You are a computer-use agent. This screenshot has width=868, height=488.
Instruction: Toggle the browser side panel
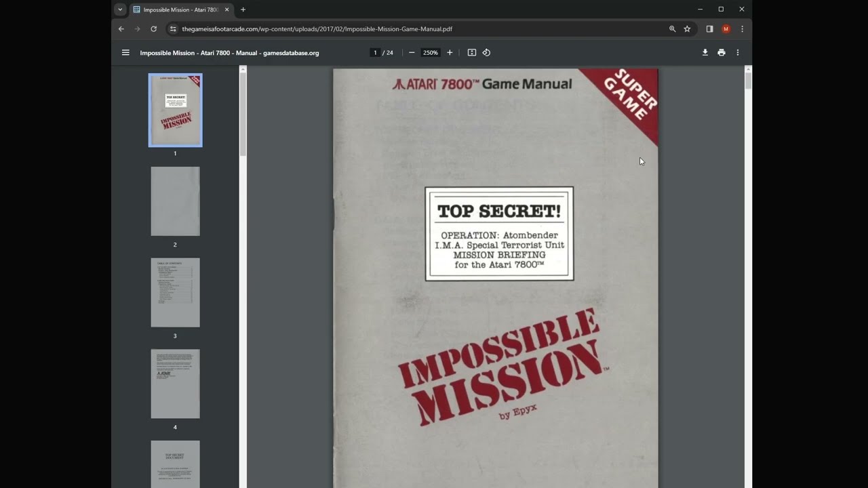coord(709,29)
